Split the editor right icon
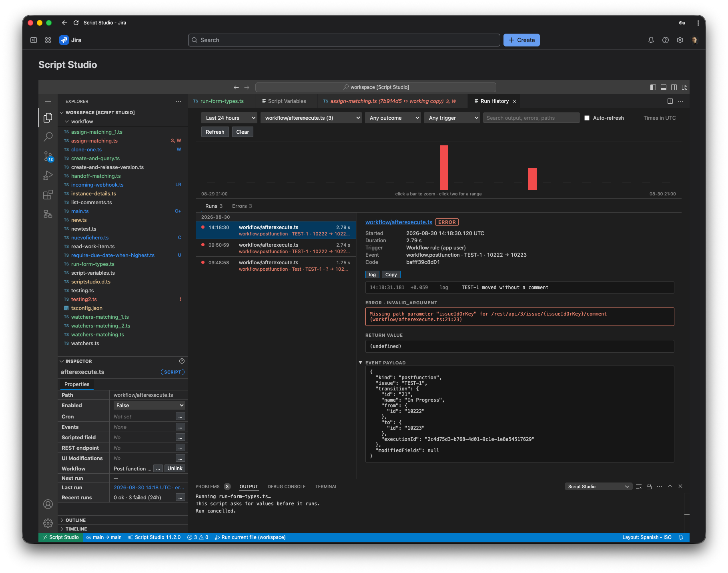Image resolution: width=728 pixels, height=573 pixels. pyautogui.click(x=670, y=101)
